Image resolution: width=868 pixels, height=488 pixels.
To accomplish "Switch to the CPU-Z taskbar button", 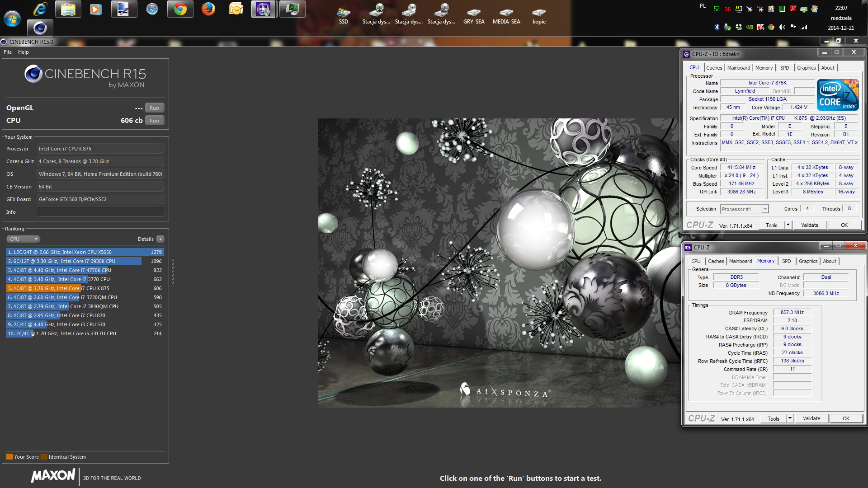I will click(x=264, y=9).
